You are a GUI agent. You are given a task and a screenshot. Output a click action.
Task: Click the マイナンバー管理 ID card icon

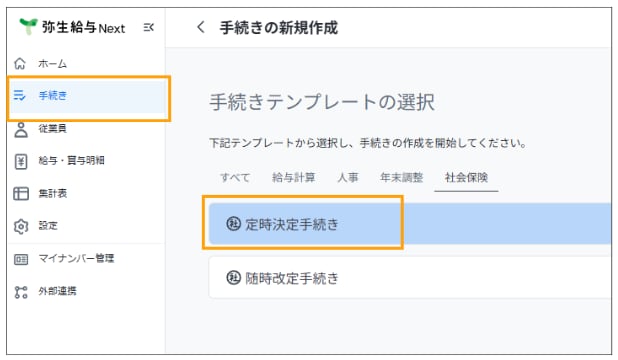[x=21, y=259]
